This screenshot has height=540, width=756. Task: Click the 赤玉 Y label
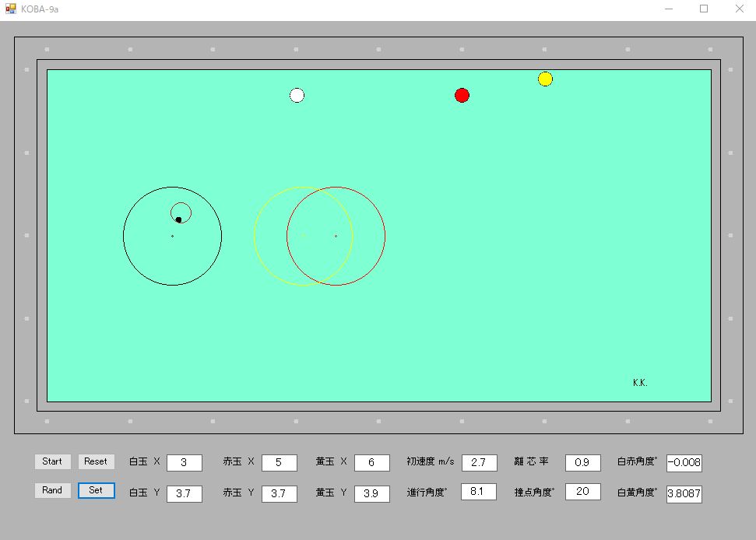pos(239,493)
